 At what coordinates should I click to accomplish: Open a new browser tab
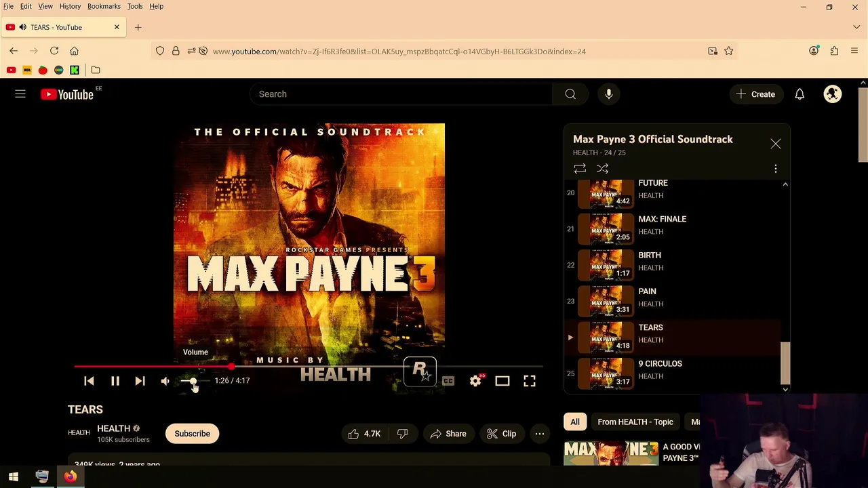pyautogui.click(x=138, y=27)
